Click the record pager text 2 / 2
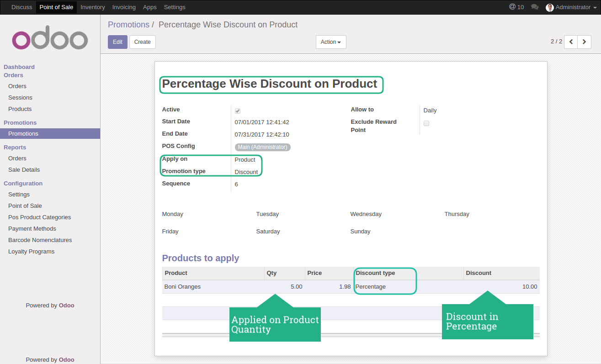The image size is (601, 364). click(556, 42)
